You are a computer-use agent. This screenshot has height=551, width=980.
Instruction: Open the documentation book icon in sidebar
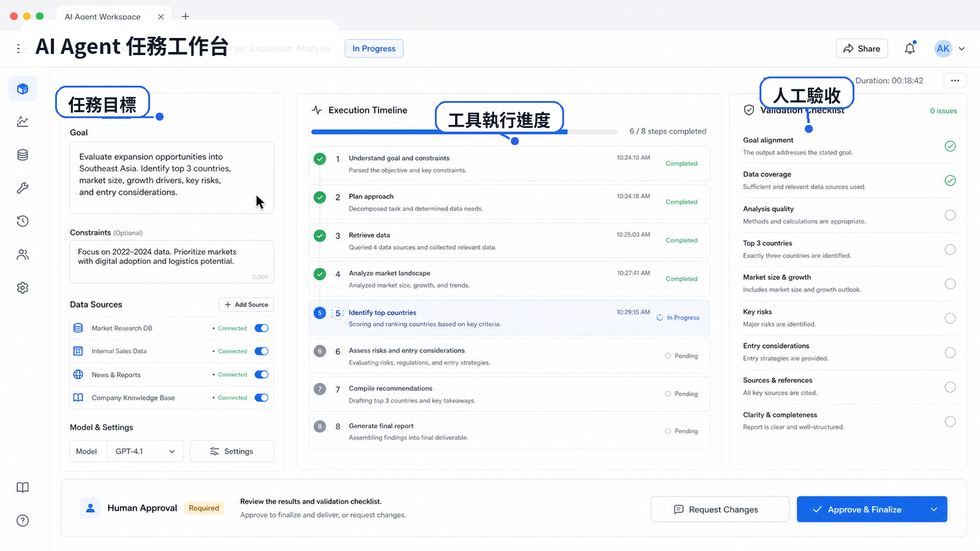point(23,487)
